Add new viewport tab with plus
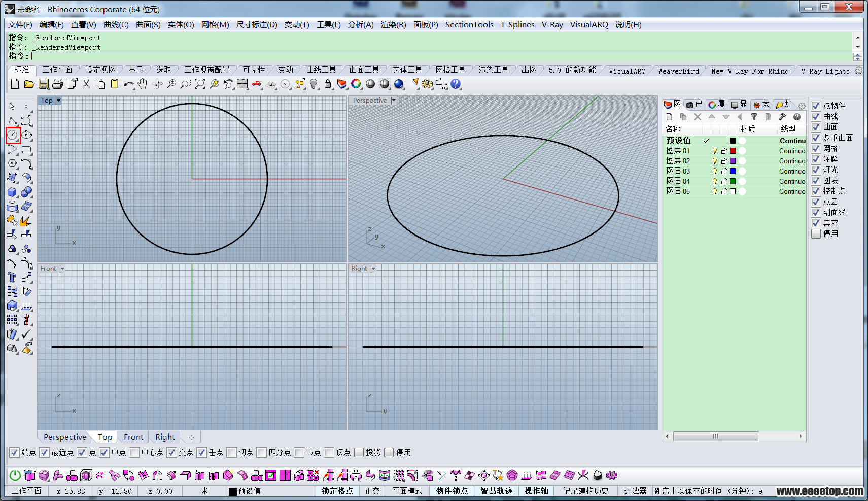868x501 pixels. (x=191, y=437)
